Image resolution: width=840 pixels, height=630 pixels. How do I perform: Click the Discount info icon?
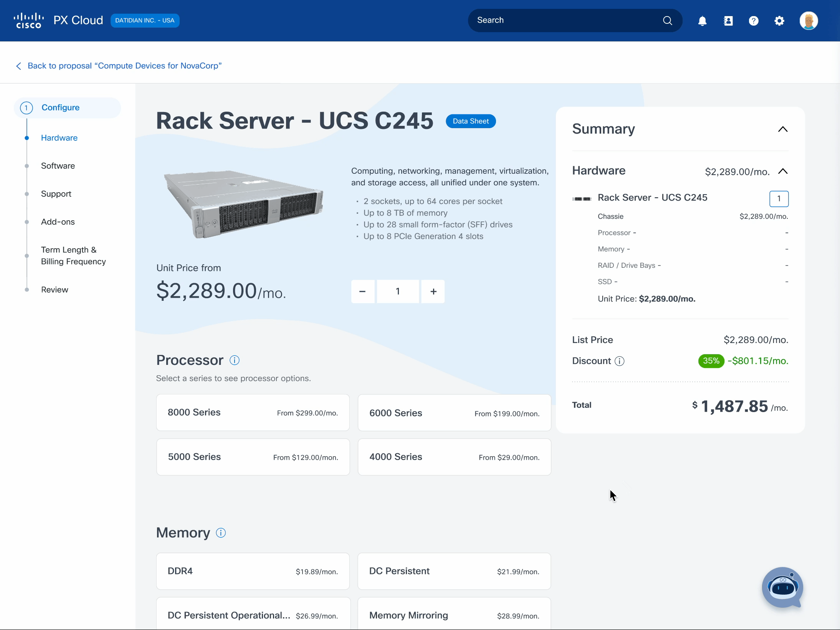pos(620,361)
